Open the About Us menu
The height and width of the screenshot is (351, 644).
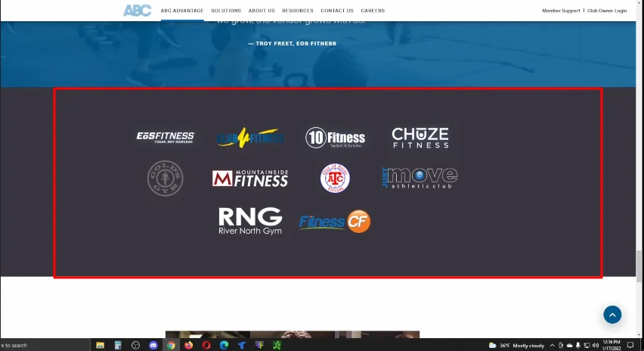point(262,11)
